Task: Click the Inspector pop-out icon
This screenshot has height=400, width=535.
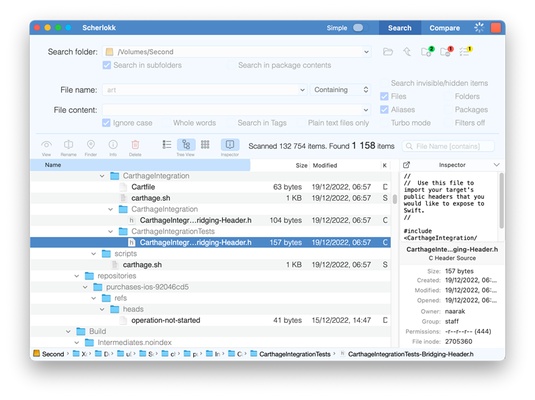Action: 406,165
